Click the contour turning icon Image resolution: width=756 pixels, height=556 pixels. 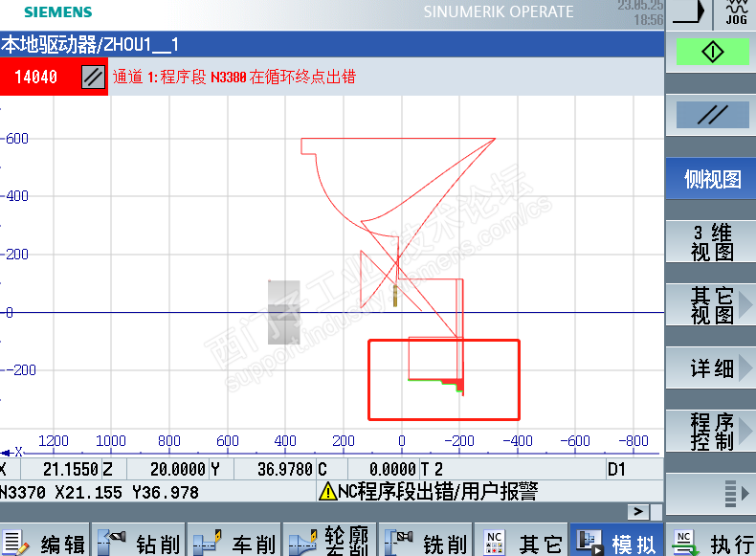coord(303,542)
